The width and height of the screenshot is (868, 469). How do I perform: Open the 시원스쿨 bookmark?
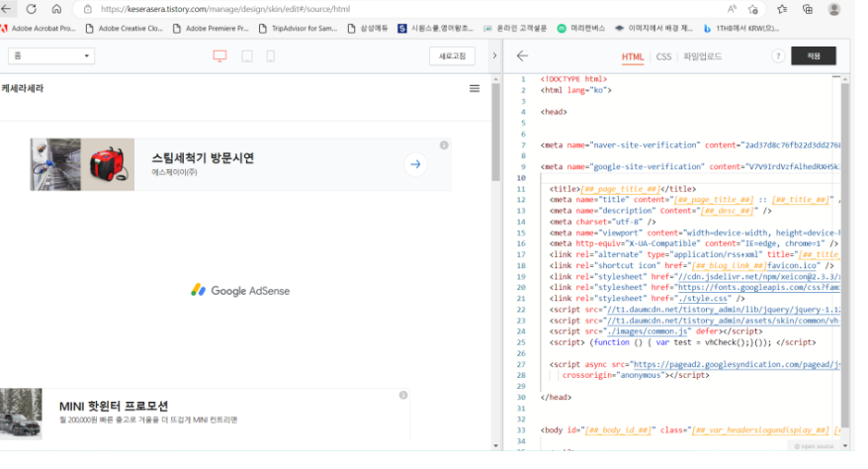[x=436, y=29]
